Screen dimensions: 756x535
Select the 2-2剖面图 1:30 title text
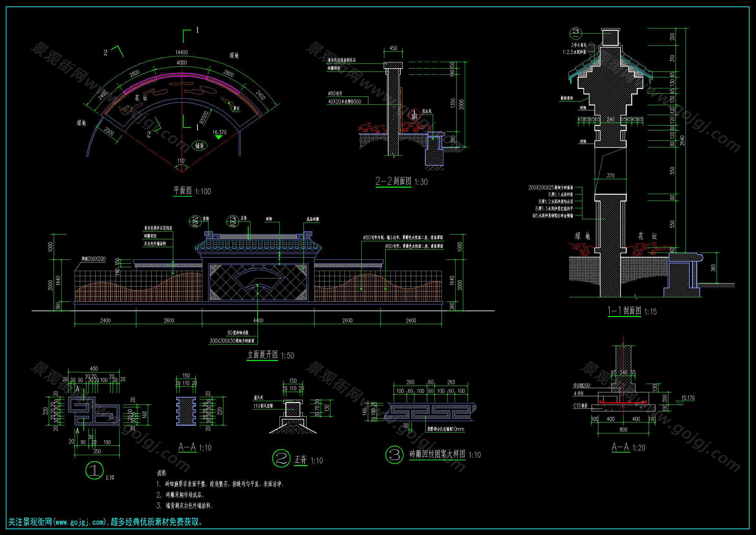click(401, 181)
